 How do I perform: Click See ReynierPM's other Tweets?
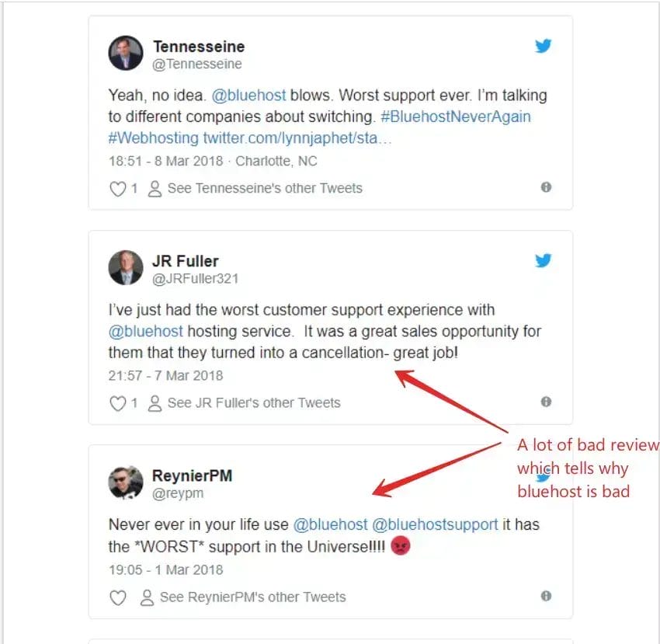point(243,597)
